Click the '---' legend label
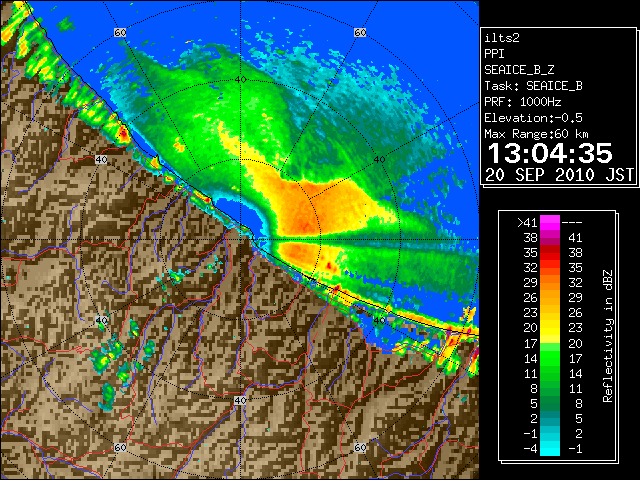 (572, 223)
